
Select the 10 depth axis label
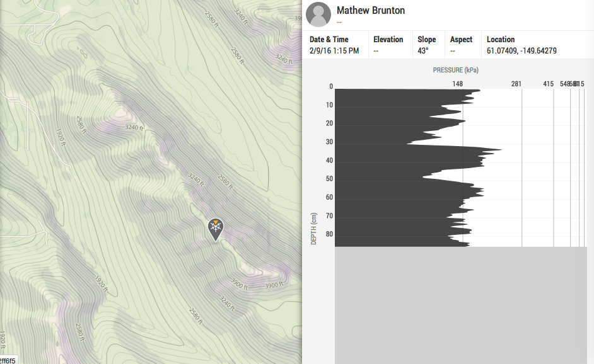[x=330, y=105]
